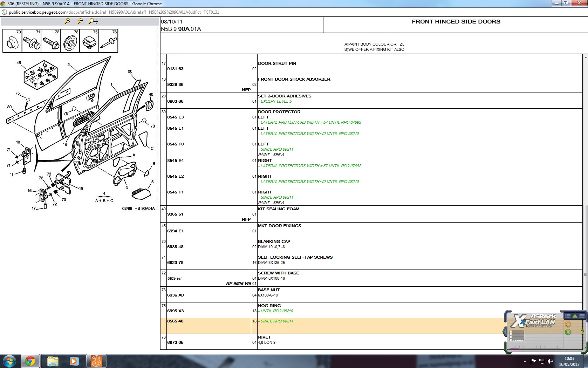The height and width of the screenshot is (368, 588).
Task: Click XFast LAN right menu lines icon
Action: point(582,316)
